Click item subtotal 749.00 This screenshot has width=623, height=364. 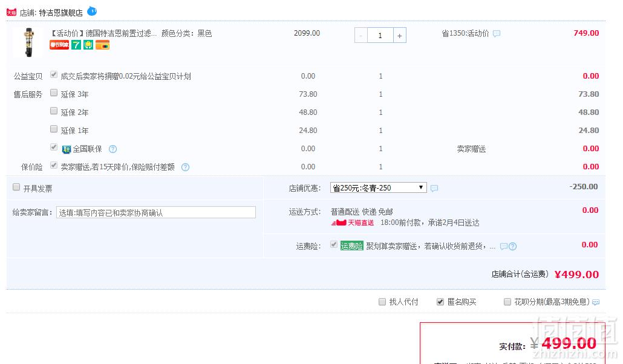[x=586, y=33]
